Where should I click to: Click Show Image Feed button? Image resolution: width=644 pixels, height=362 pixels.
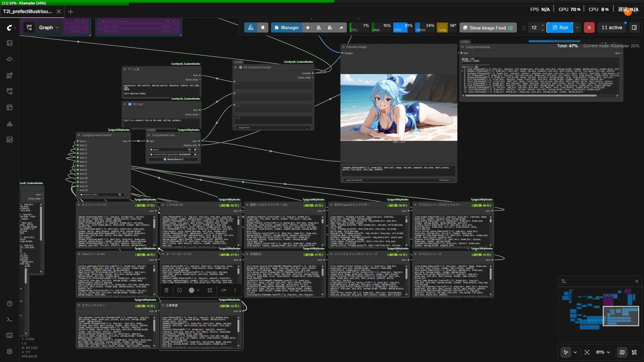pyautogui.click(x=488, y=28)
